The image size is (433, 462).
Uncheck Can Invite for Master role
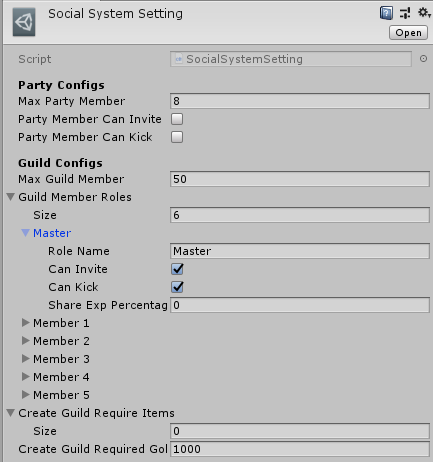tap(177, 269)
